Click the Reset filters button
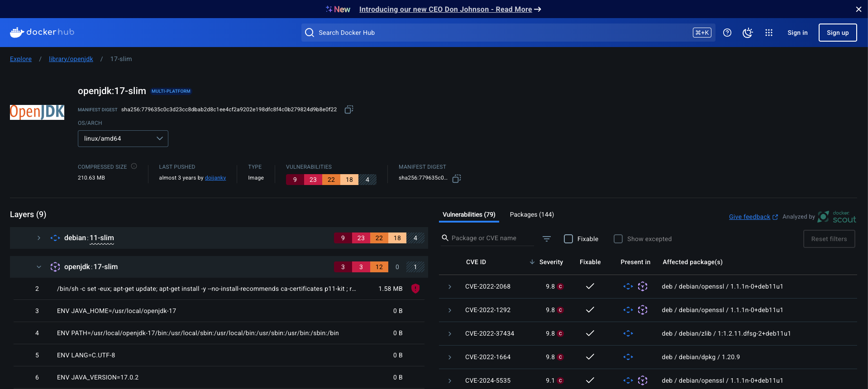This screenshot has width=868, height=389. coord(829,239)
